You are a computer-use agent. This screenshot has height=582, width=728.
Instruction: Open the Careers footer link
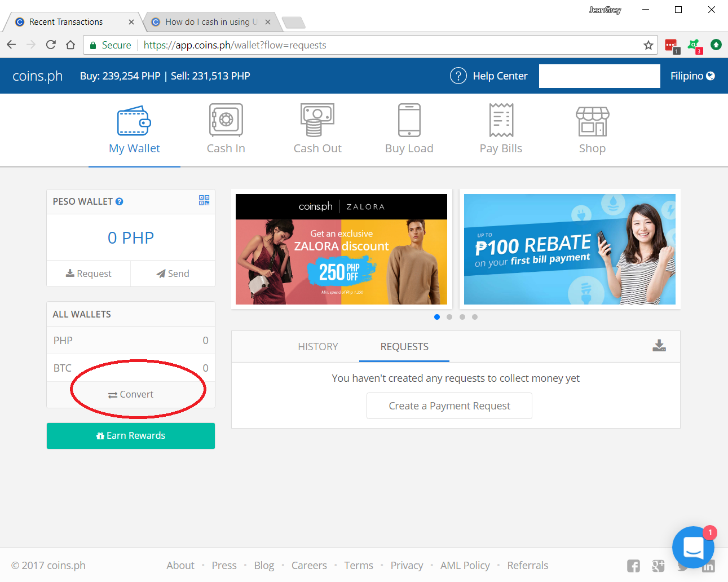pos(309,565)
